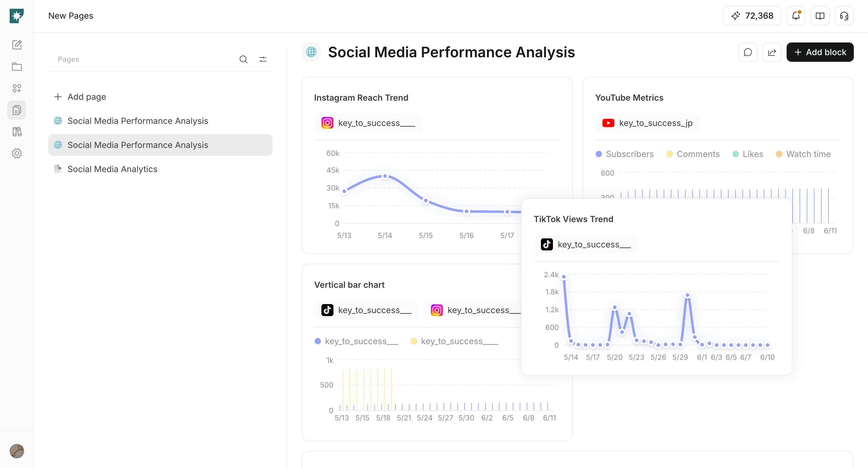Viewport: 868px width, 468px height.
Task: Toggle the Subscribers legend item
Action: click(624, 154)
